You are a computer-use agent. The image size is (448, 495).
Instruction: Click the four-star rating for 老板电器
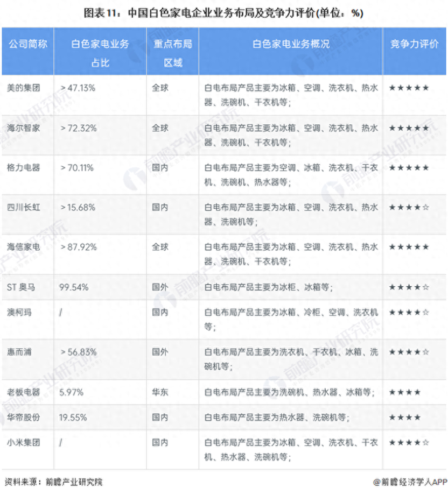pos(405,392)
